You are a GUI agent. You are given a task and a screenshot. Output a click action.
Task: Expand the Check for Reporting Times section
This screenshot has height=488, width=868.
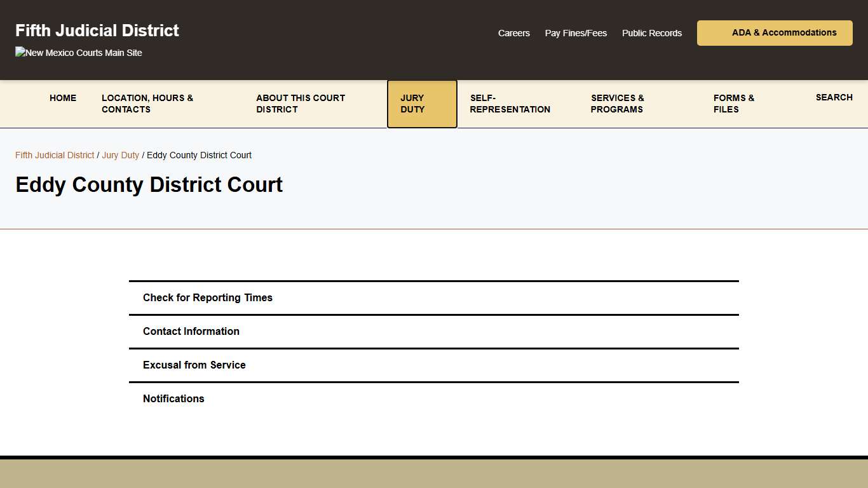[x=208, y=297]
